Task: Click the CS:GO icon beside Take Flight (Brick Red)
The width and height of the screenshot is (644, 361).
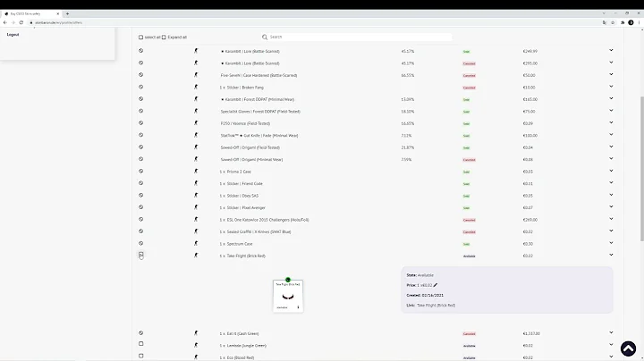Action: point(196,256)
